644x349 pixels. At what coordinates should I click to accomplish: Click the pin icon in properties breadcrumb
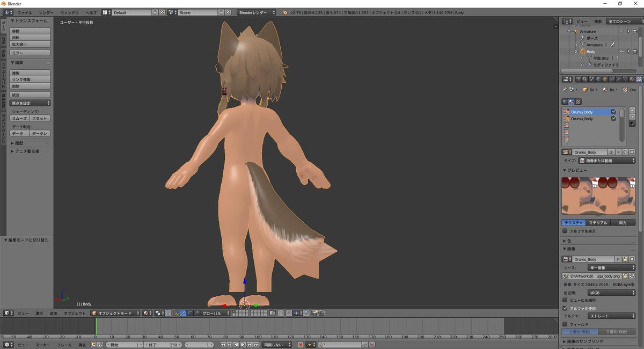[565, 90]
